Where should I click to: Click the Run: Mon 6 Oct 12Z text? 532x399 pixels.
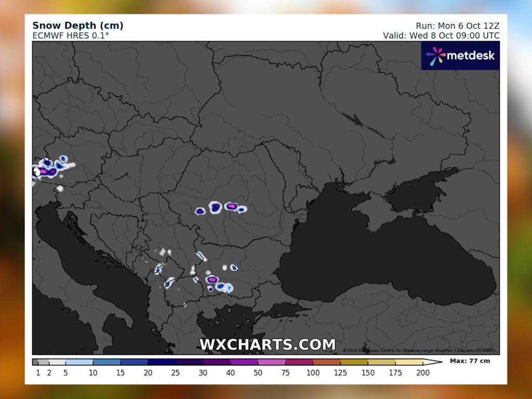(457, 25)
